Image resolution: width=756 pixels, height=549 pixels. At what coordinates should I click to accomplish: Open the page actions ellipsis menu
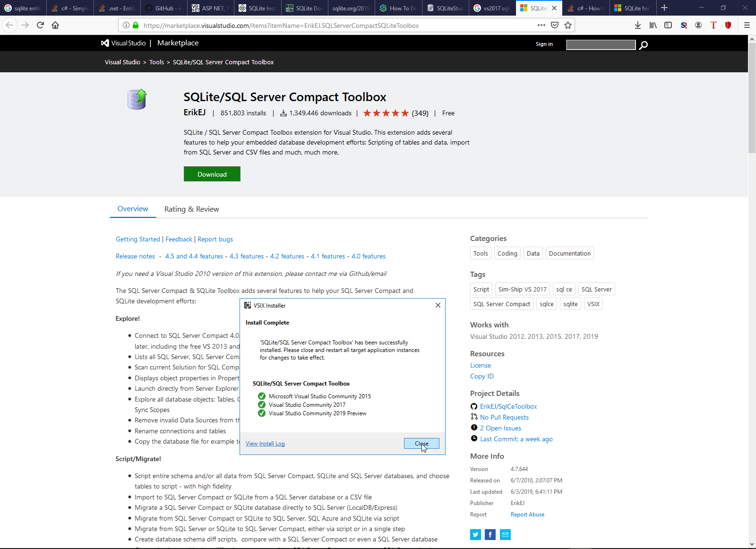[x=541, y=25]
